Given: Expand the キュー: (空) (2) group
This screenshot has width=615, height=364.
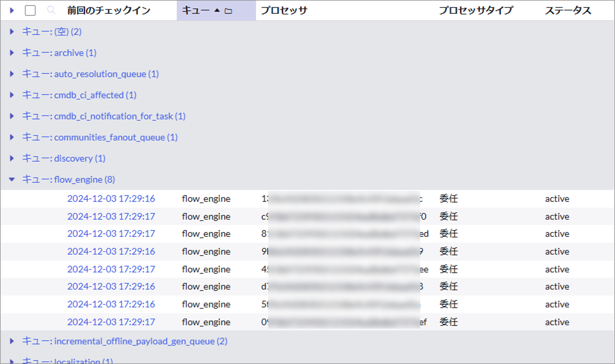Looking at the screenshot, I should [x=12, y=31].
